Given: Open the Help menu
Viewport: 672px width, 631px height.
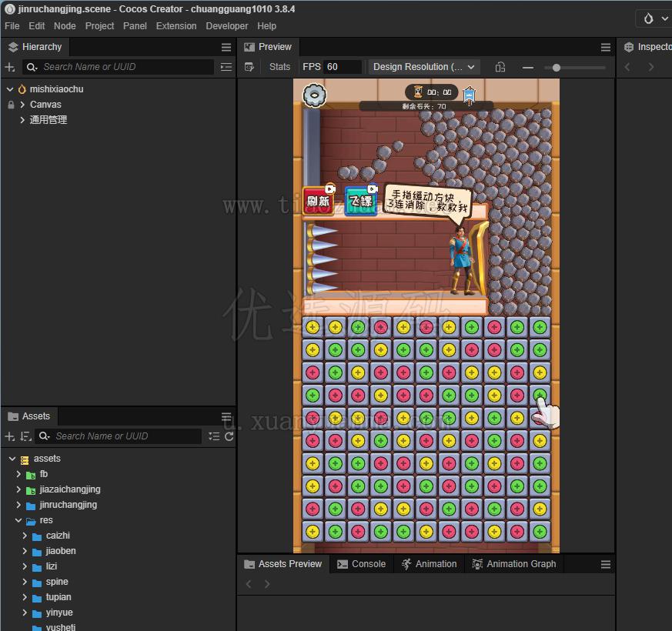Looking at the screenshot, I should pyautogui.click(x=266, y=26).
